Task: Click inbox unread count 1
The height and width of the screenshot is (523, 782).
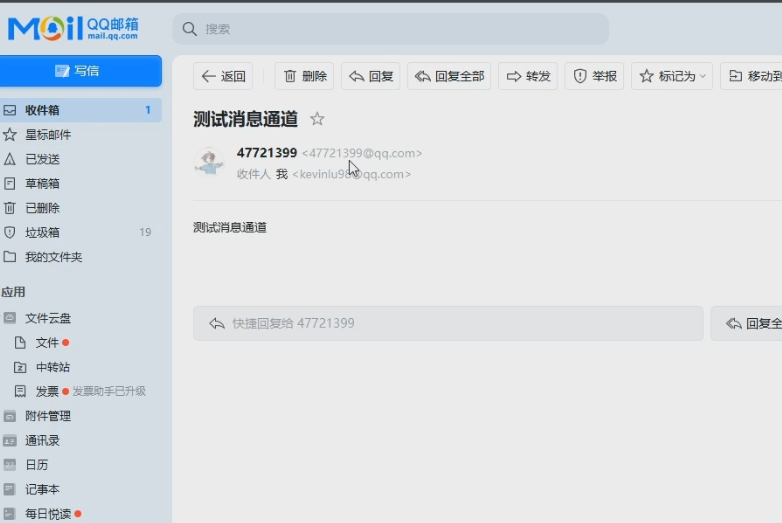Action: click(x=148, y=110)
